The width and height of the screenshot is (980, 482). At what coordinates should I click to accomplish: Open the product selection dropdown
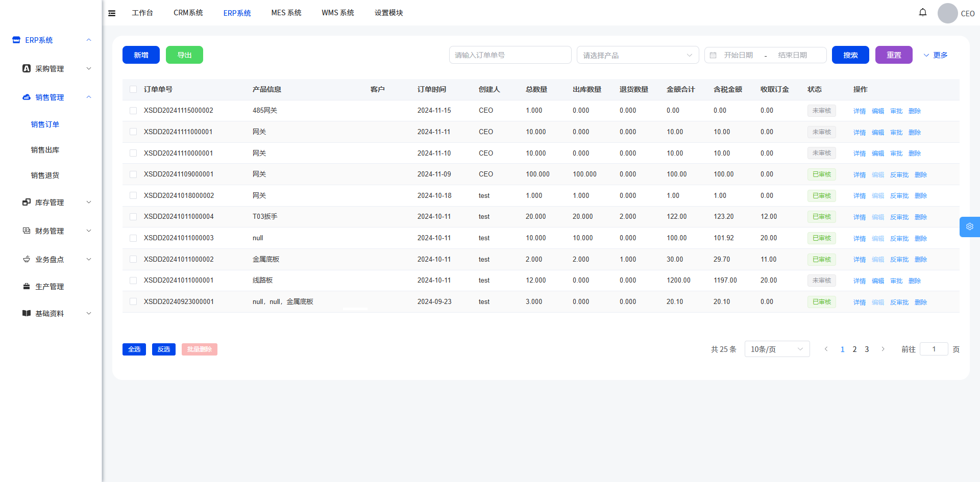coord(637,55)
